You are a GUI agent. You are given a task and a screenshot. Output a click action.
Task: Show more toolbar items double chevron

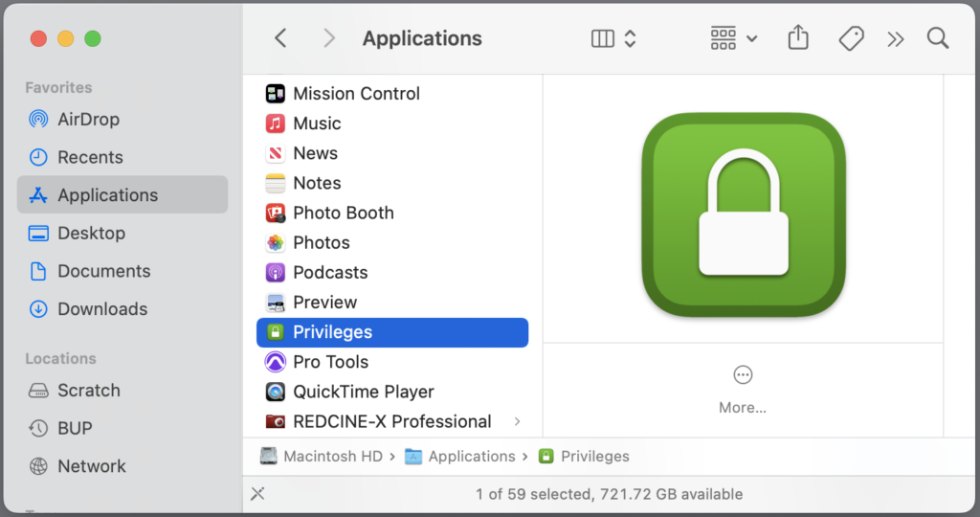896,39
